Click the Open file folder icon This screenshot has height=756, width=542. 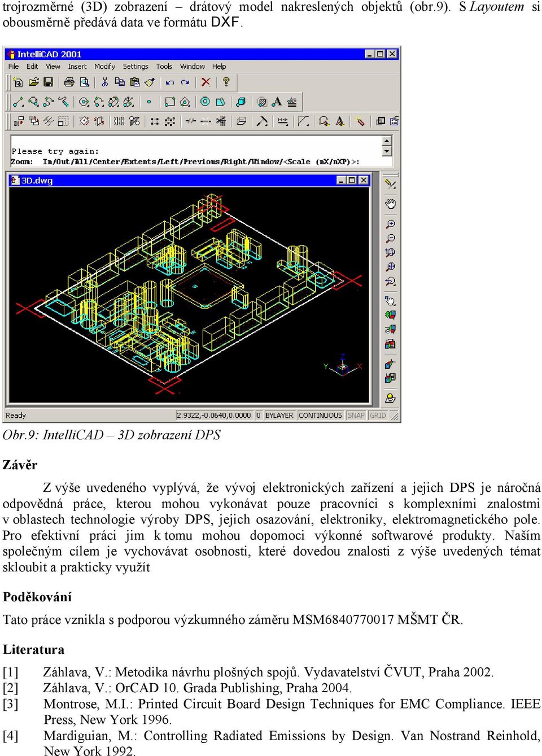33,82
